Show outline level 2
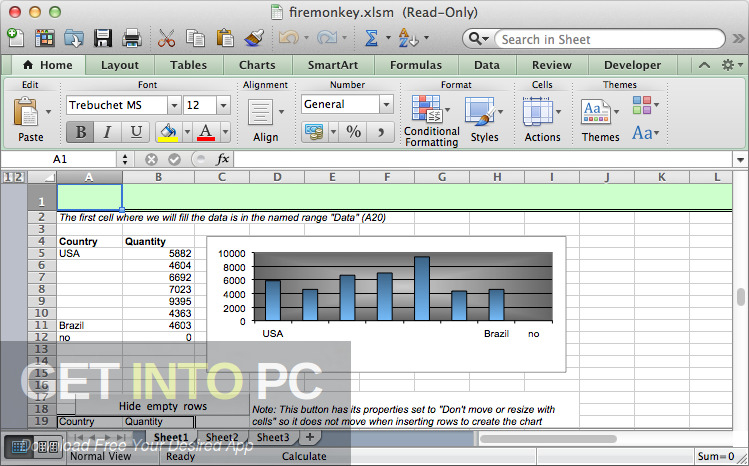This screenshot has width=749, height=466. click(18, 177)
